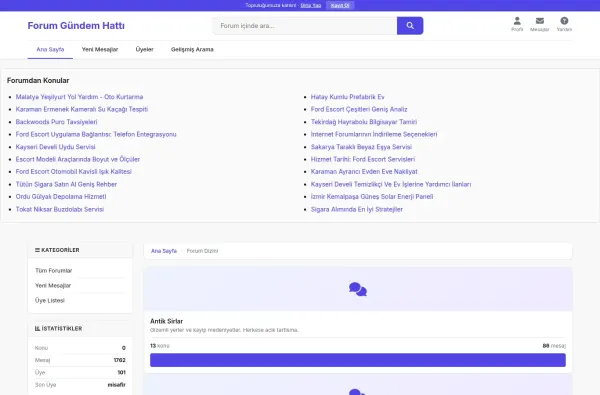Open Ford Escort Otomobil Kavisli Işık topic
Image resolution: width=600 pixels, height=395 pixels.
[x=73, y=172]
